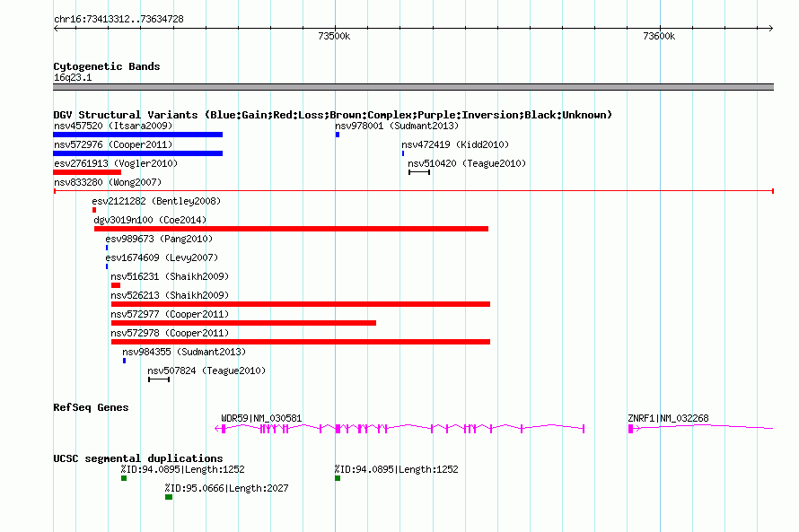Open the UCSC segmental duplications track title

138,458
